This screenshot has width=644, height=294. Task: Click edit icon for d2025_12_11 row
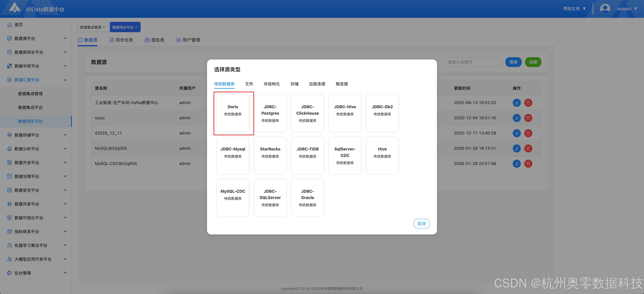pyautogui.click(x=516, y=133)
